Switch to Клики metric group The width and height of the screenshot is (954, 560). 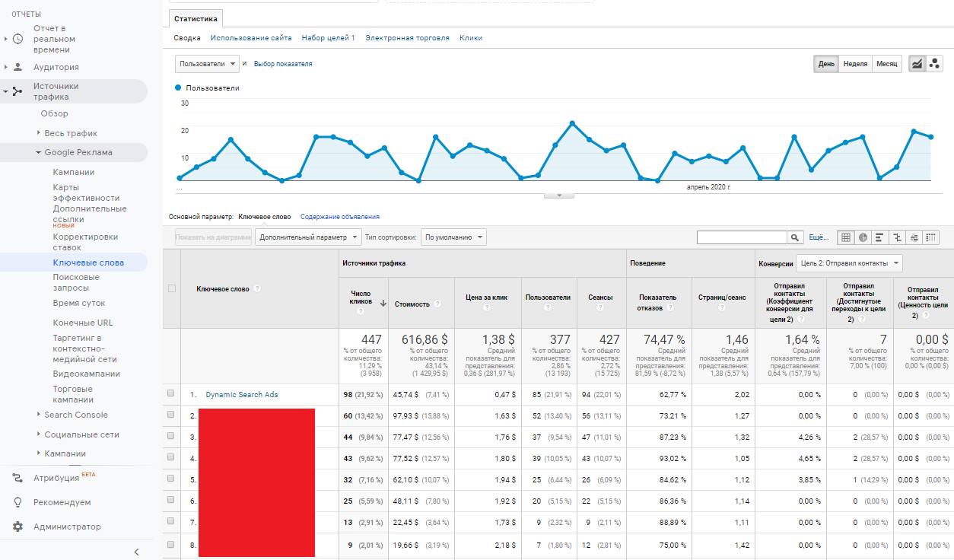coord(471,37)
